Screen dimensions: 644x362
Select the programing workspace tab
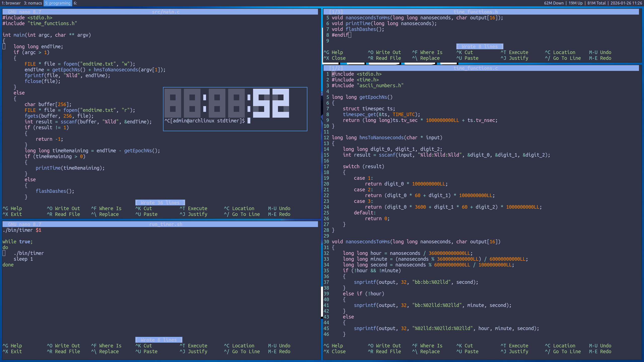point(58,3)
